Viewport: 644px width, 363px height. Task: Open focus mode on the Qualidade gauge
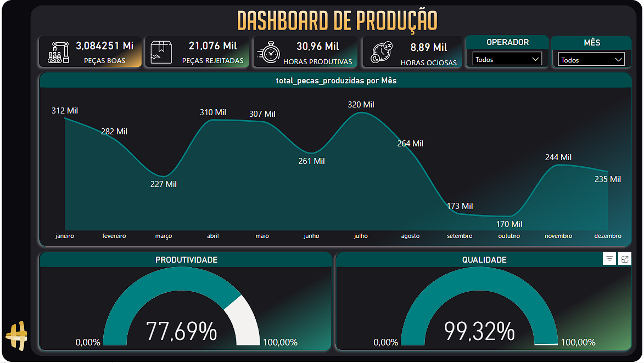[625, 259]
